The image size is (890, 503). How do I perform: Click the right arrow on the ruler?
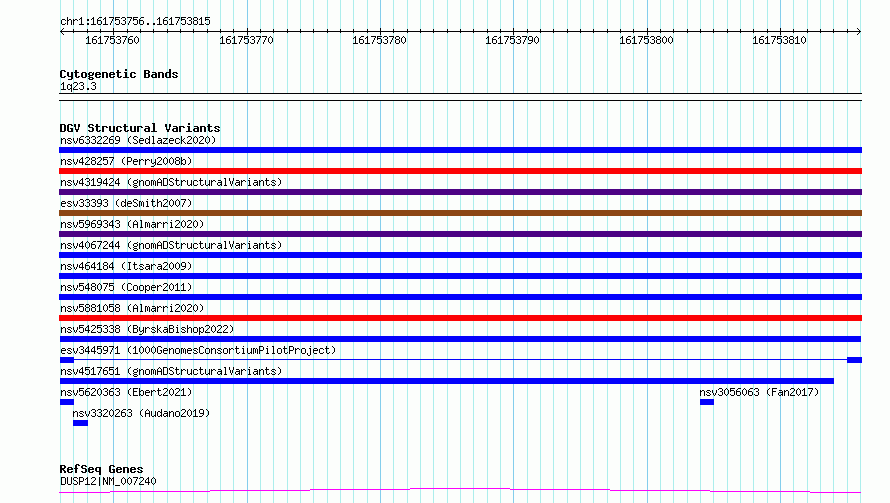[x=859, y=32]
